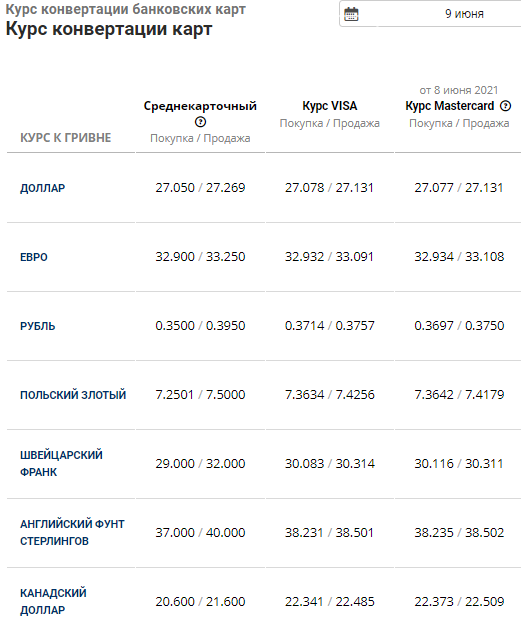521x625 pixels.
Task: Click the КУРС К ГРИВНЕ header label
Action: point(66,138)
